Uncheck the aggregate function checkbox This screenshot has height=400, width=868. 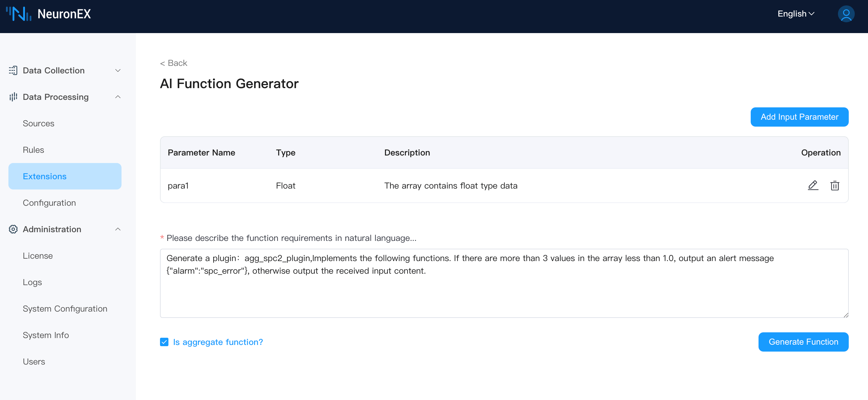pos(164,342)
